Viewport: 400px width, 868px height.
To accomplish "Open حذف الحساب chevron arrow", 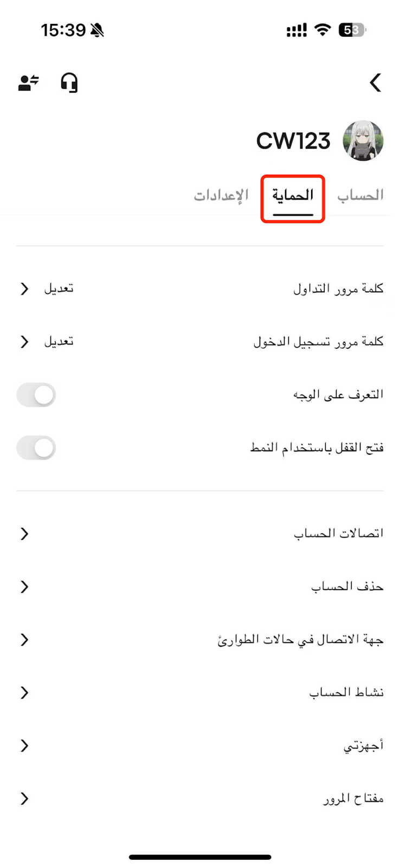I will tap(24, 587).
